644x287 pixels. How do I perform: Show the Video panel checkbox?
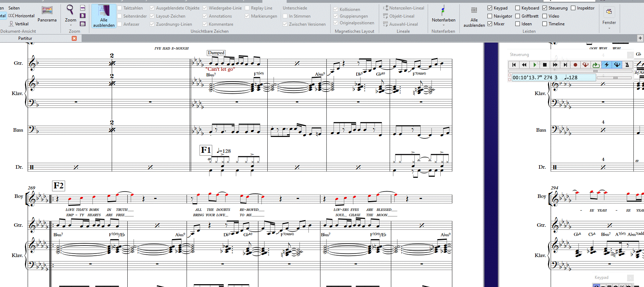(x=544, y=16)
